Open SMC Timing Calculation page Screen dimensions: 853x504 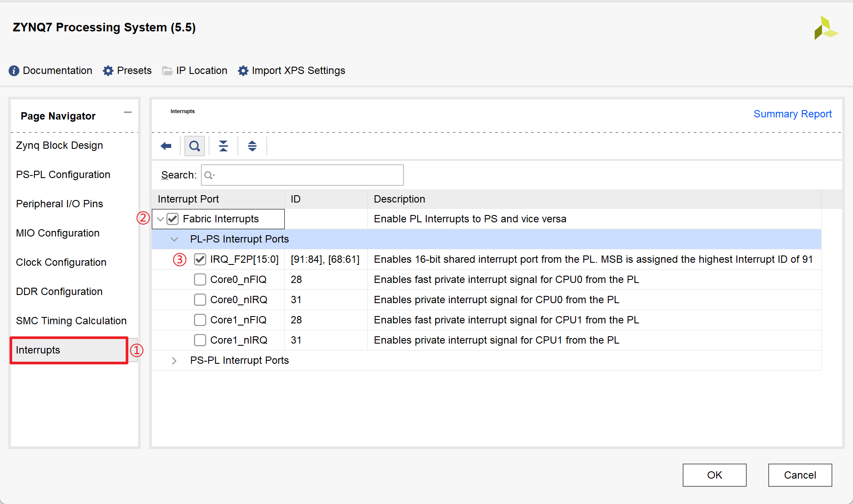(x=71, y=321)
